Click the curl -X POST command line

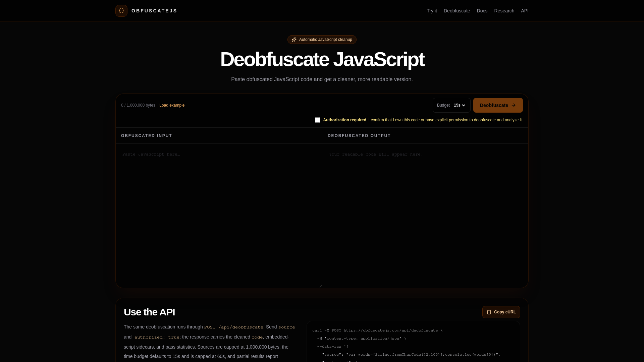pos(377,330)
